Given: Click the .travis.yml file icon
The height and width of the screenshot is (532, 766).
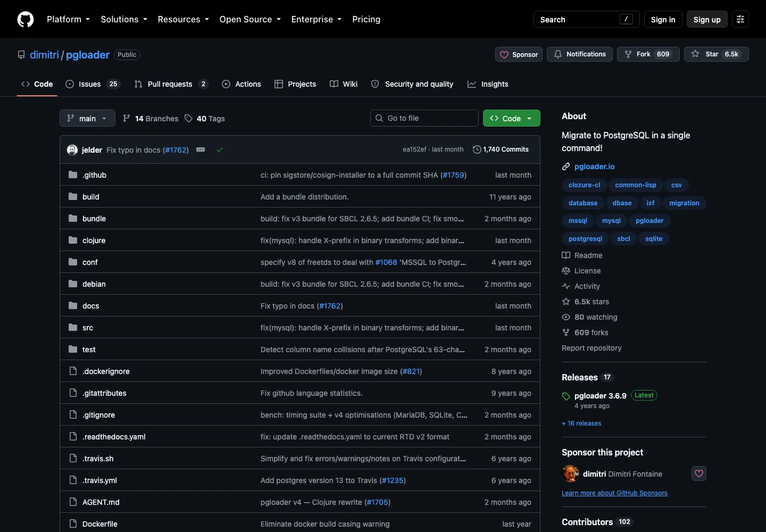Looking at the screenshot, I should (x=73, y=480).
